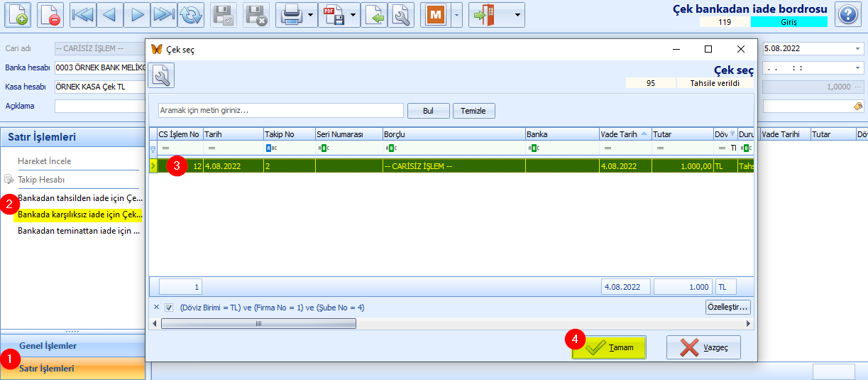Toggle the active filter checkbox for Döviz Birimi
Viewport: 868px width, 380px height.
click(169, 308)
